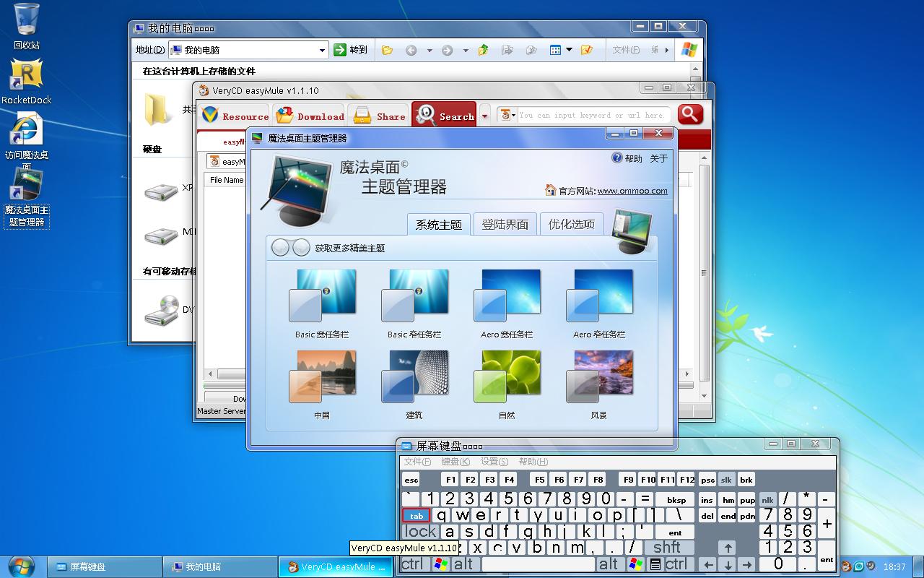Switch to the 优化选项 tab
Screen dimensions: 924x578
click(x=571, y=224)
